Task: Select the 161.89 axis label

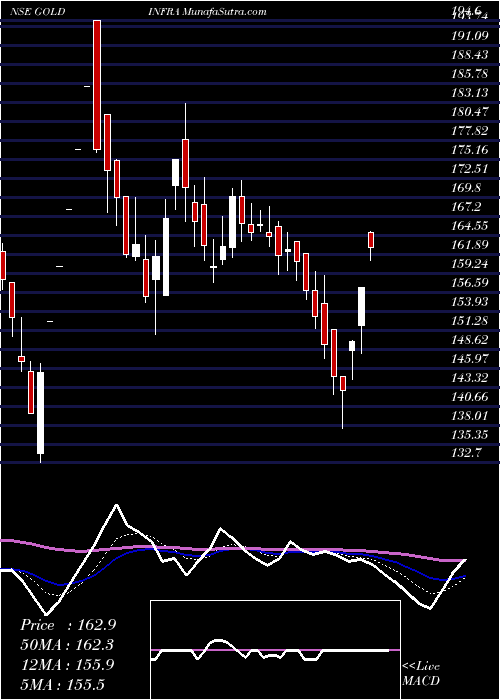Action: click(469, 245)
